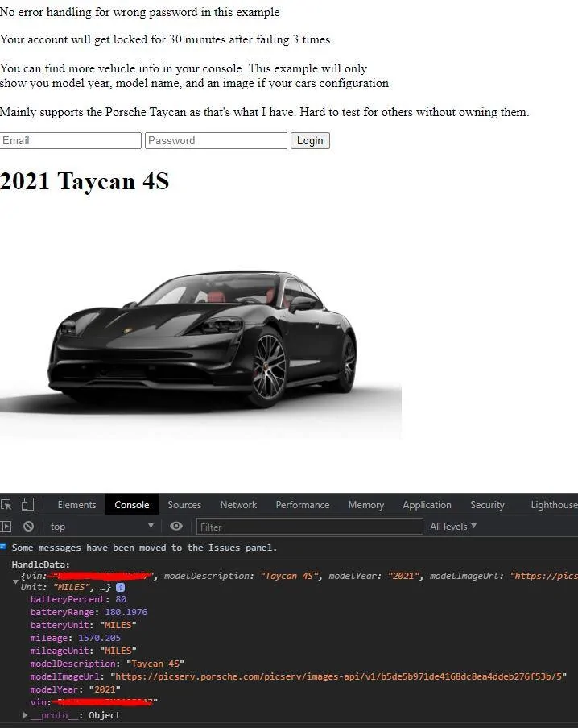Open the Security tab

tap(487, 505)
